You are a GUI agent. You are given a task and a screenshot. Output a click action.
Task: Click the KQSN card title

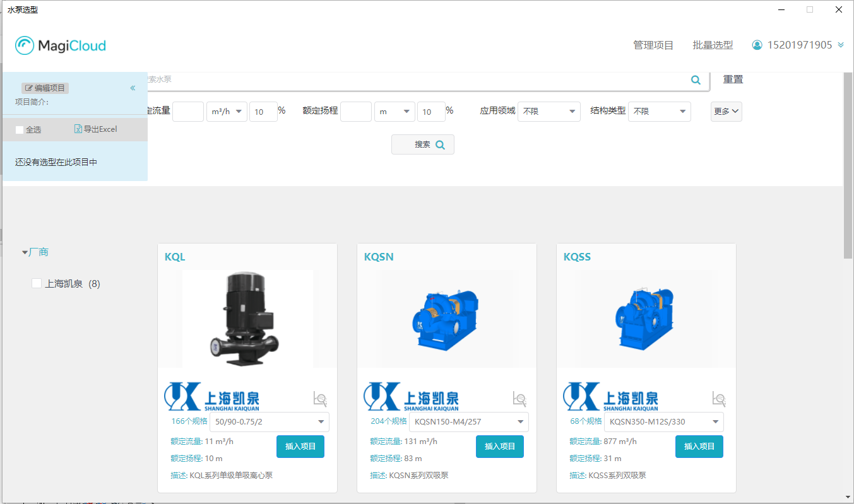coord(379,257)
